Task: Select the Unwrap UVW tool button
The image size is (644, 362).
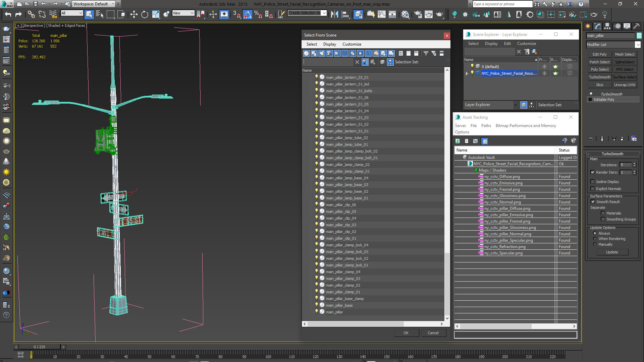Action: [624, 84]
